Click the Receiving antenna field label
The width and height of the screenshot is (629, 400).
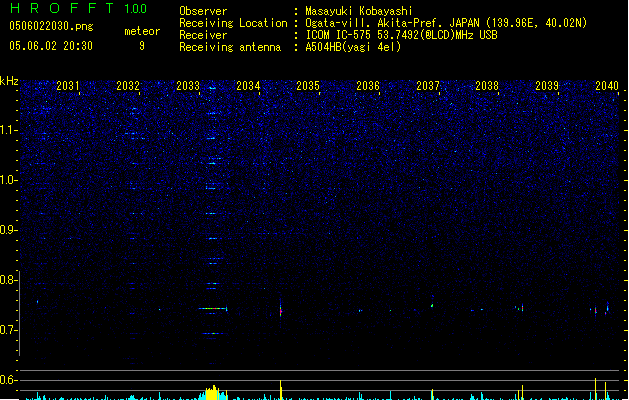pos(230,47)
